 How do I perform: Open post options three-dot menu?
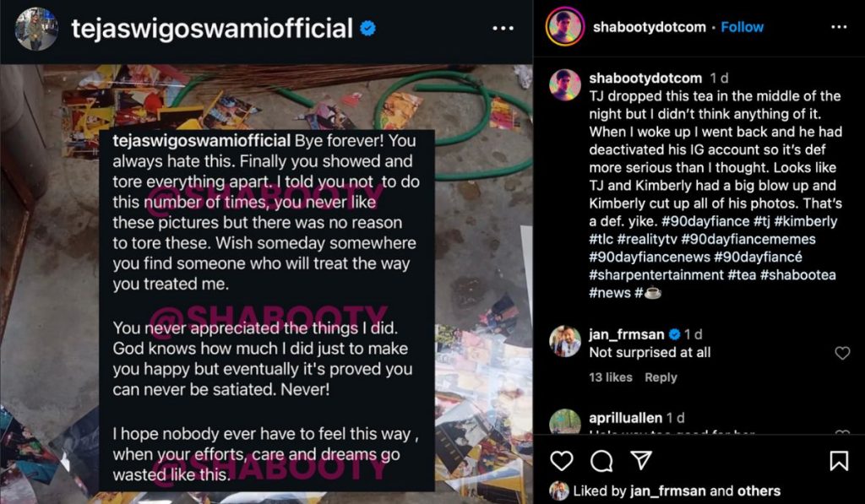pos(839,27)
